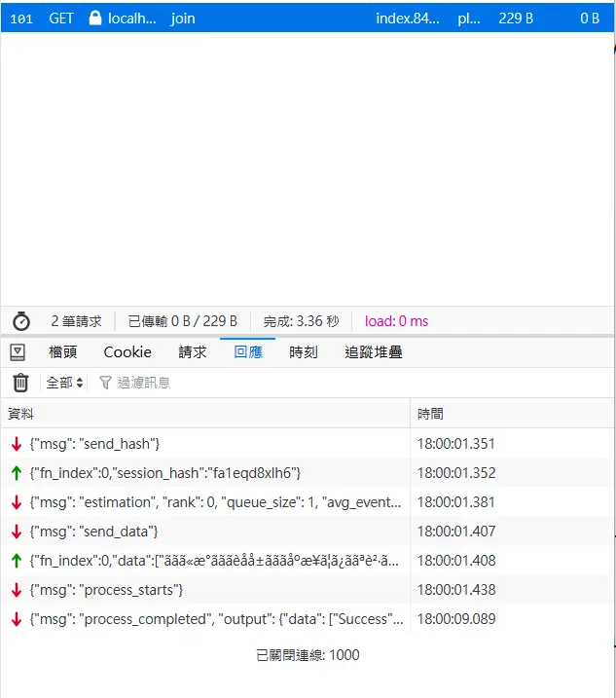Open the 追蹤堆疊 tab
Screen dimensions: 616x698
tap(374, 351)
